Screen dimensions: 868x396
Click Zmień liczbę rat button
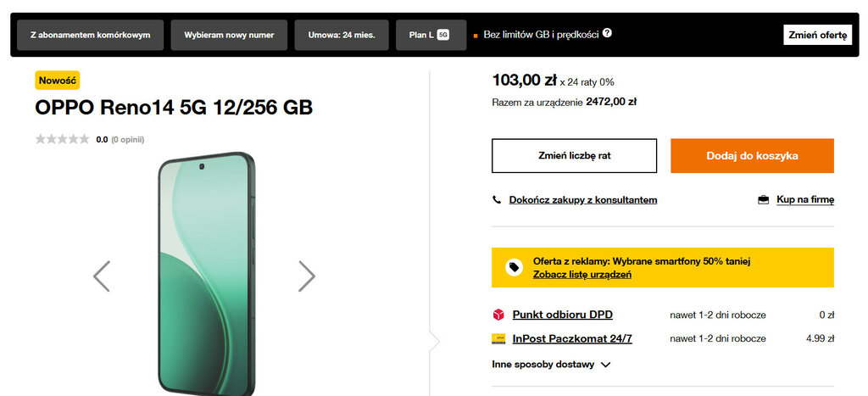point(574,156)
